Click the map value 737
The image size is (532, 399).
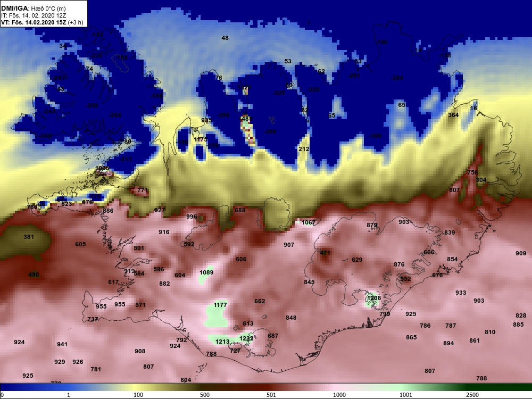pos(93,319)
